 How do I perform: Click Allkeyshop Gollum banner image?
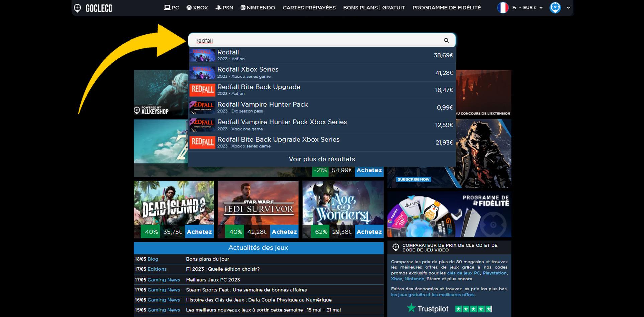coord(160,93)
